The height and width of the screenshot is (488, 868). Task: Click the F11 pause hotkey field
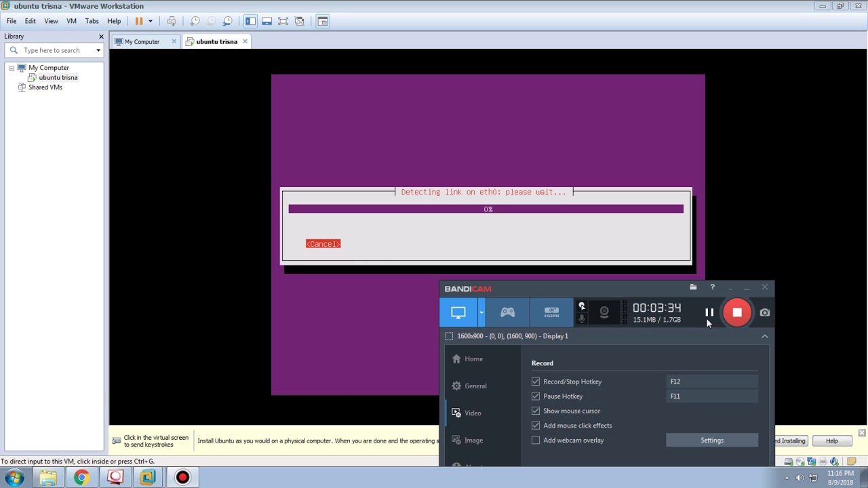coord(712,396)
